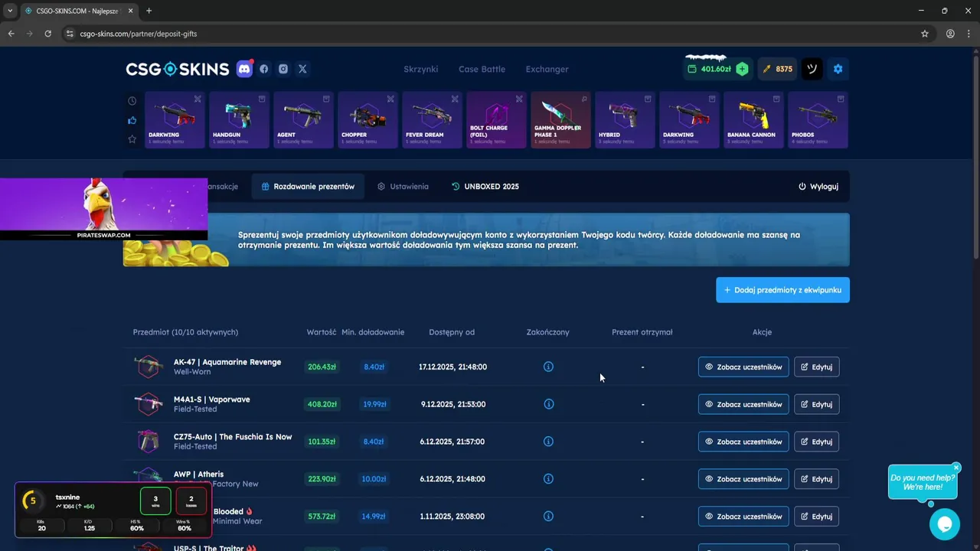This screenshot has width=980, height=551.
Task: Click Dodaj przedmioty z ekwipunku button
Action: pyautogui.click(x=782, y=290)
